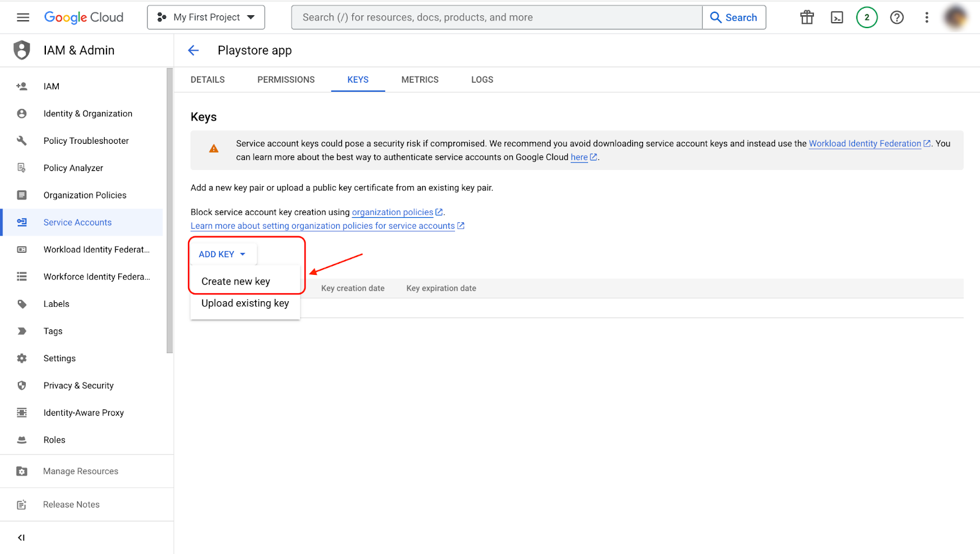Switch to the METRICS tab

(420, 80)
